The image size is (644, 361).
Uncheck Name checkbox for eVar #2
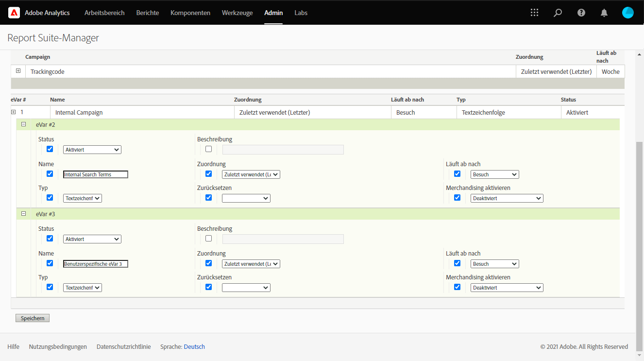click(50, 174)
